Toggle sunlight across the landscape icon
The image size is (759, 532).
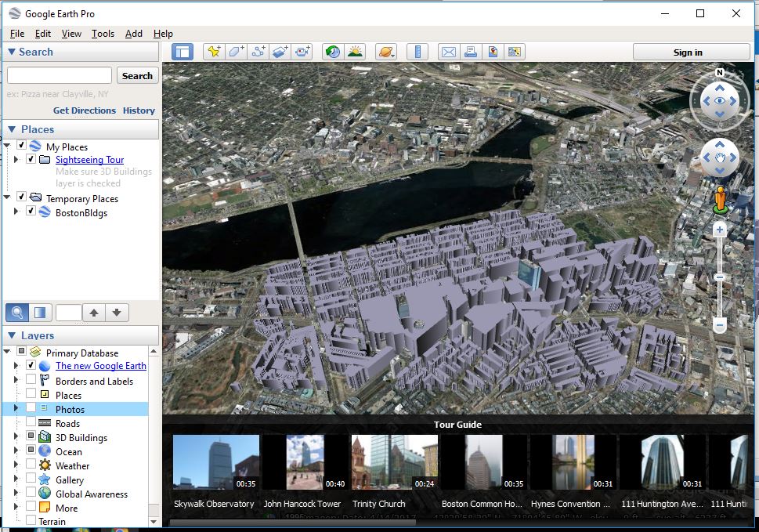355,52
